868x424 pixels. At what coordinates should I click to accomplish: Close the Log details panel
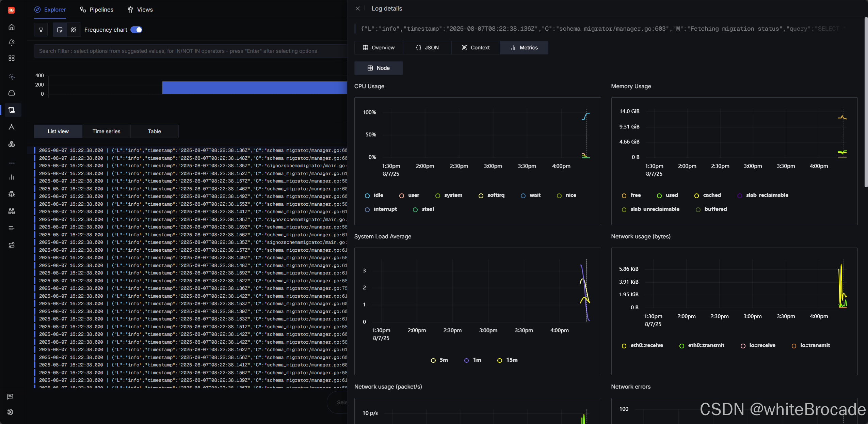358,9
